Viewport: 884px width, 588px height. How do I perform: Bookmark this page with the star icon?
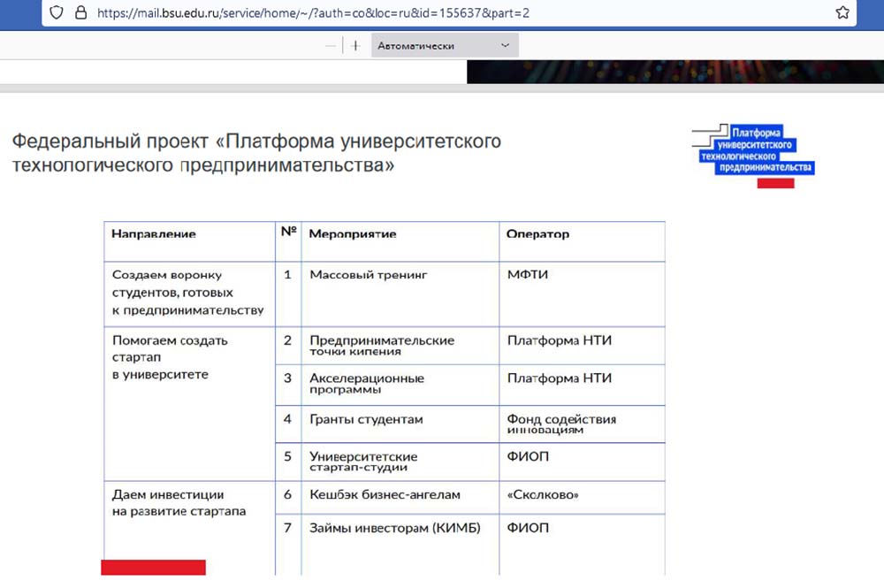pyautogui.click(x=842, y=13)
